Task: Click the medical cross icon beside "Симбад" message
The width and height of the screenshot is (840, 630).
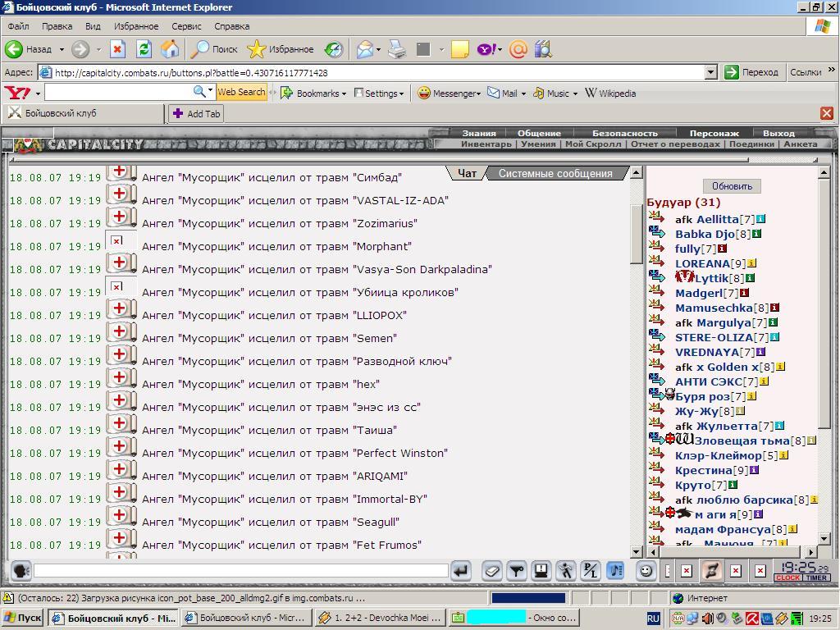Action: [x=121, y=174]
